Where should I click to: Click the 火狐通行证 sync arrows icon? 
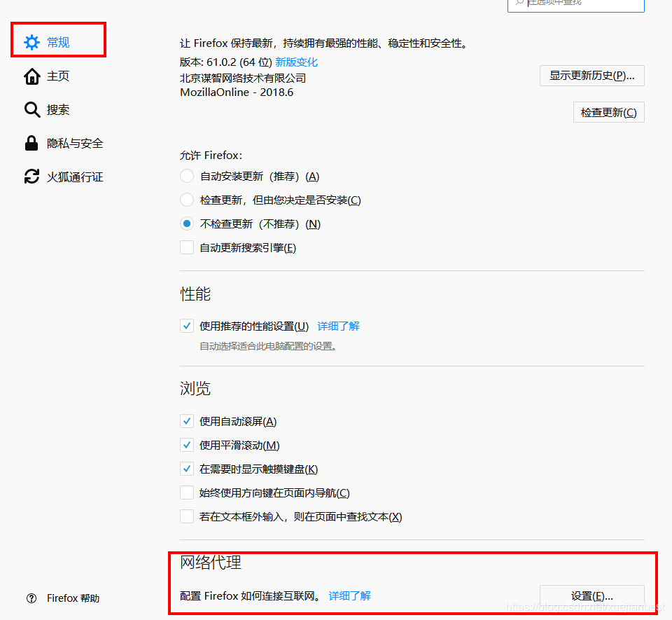pos(31,177)
